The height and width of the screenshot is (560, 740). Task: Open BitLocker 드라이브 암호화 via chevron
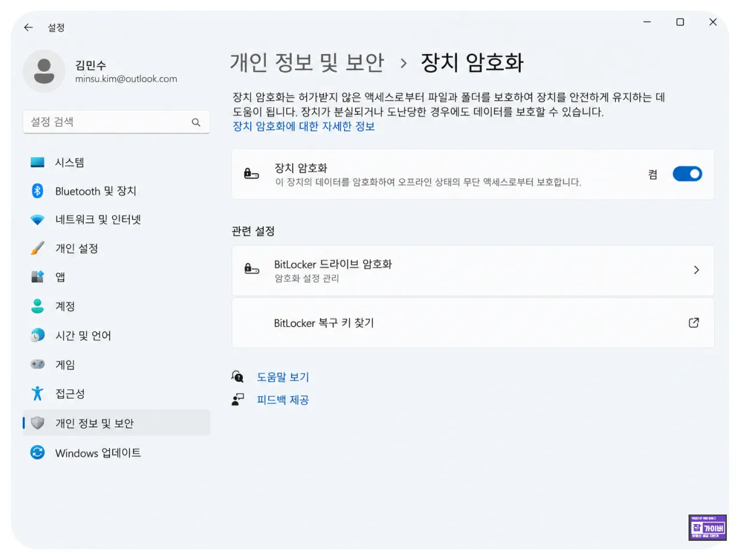click(x=696, y=270)
